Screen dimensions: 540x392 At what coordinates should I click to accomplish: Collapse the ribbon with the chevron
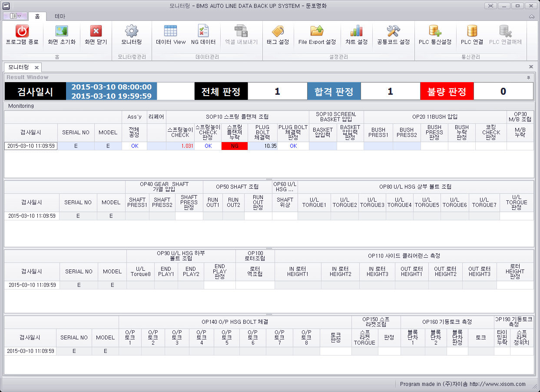531,17
